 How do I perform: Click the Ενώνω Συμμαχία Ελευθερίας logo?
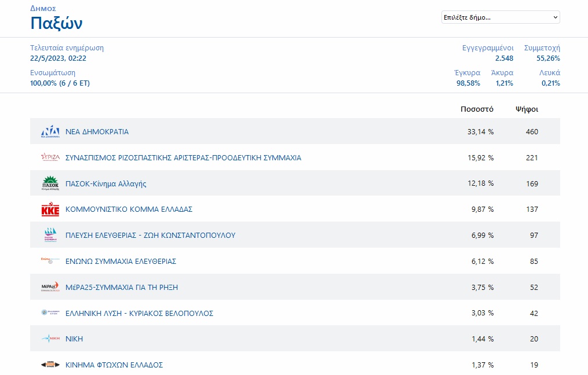(50, 261)
